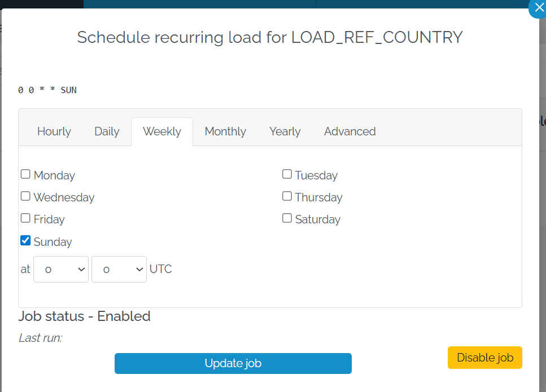The width and height of the screenshot is (546, 392).
Task: Uncheck the Sunday checkbox
Action: 25,240
